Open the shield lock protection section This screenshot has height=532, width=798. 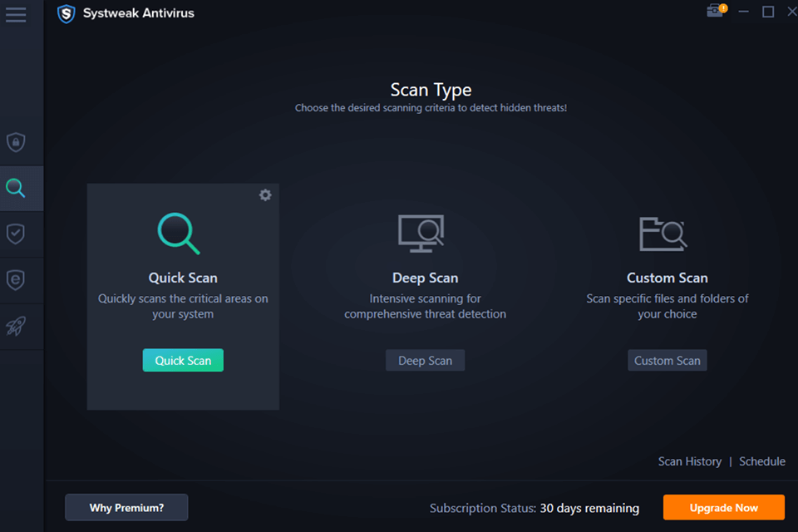point(16,142)
